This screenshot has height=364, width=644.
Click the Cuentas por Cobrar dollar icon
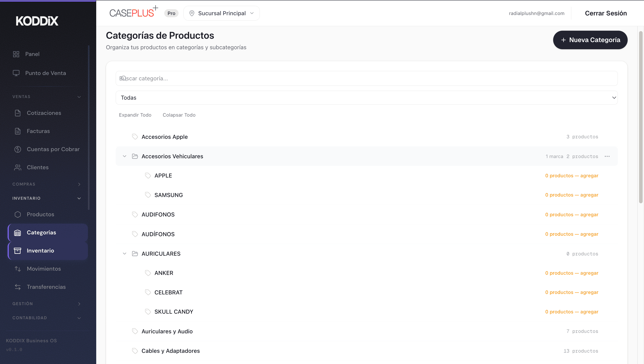(18, 149)
